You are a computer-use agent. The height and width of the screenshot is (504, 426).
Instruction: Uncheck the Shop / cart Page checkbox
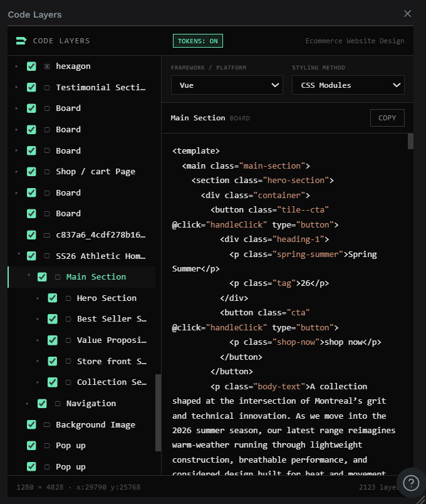[31, 172]
